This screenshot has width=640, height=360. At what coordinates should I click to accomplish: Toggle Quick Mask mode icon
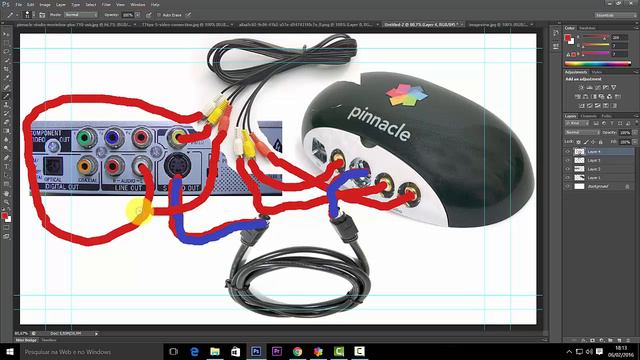(x=6, y=228)
